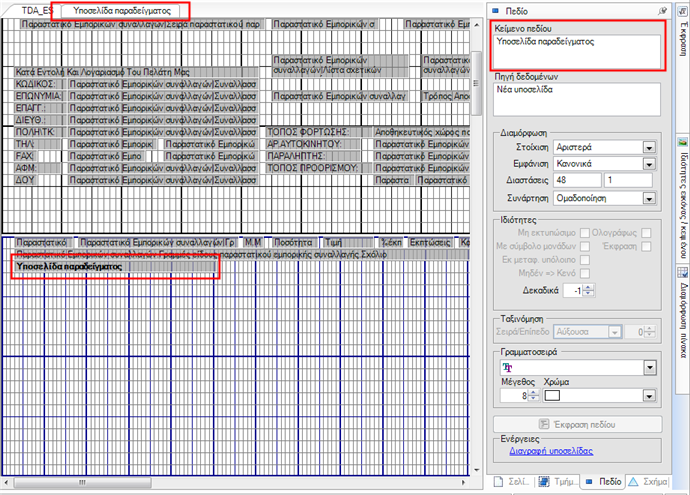Select the ΕΠΩΝΥΜΙΑ: label field

38,96
